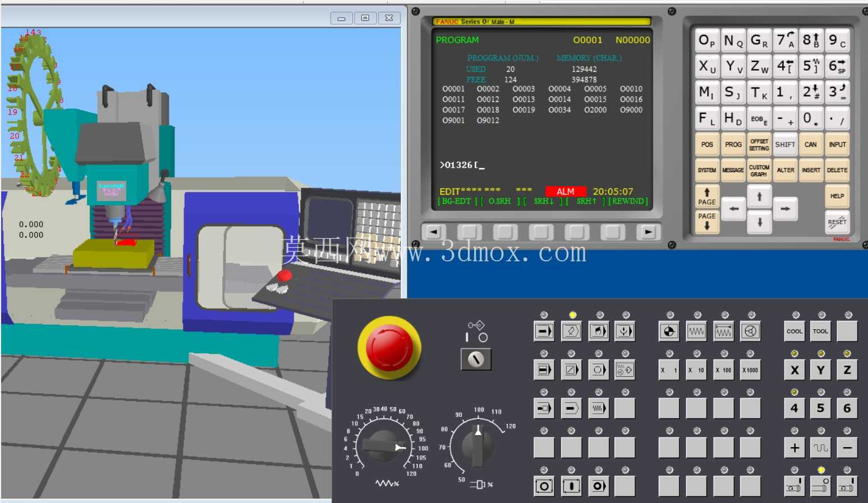Click spindle forward rotation button on left
The width and height of the screenshot is (868, 503).
[794, 486]
